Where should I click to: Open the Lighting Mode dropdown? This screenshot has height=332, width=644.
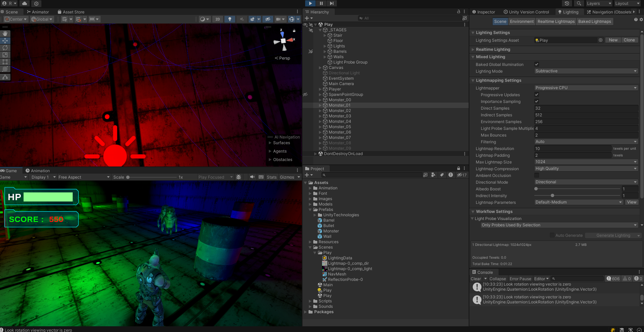[x=585, y=71]
